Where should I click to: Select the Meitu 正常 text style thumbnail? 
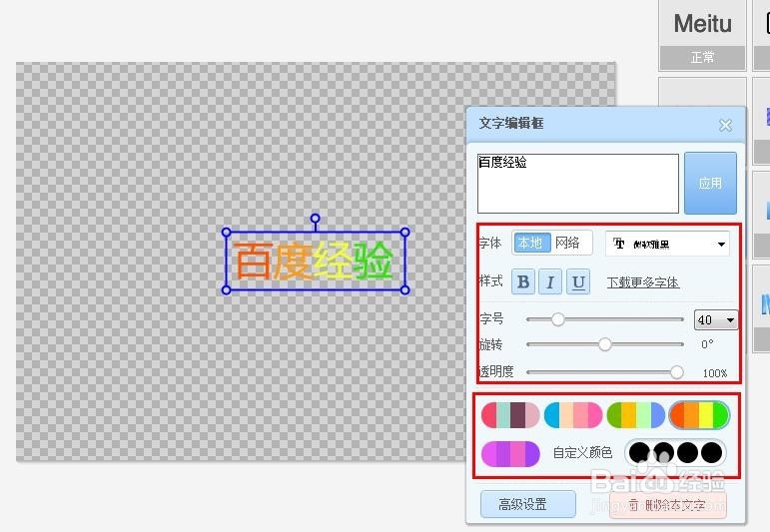pyautogui.click(x=702, y=35)
